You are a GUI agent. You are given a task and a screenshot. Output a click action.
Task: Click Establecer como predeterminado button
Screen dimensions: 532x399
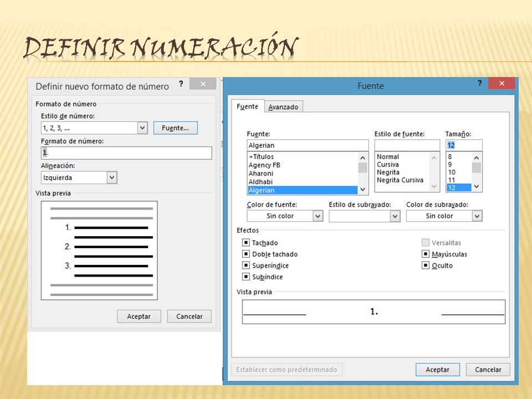tap(287, 370)
